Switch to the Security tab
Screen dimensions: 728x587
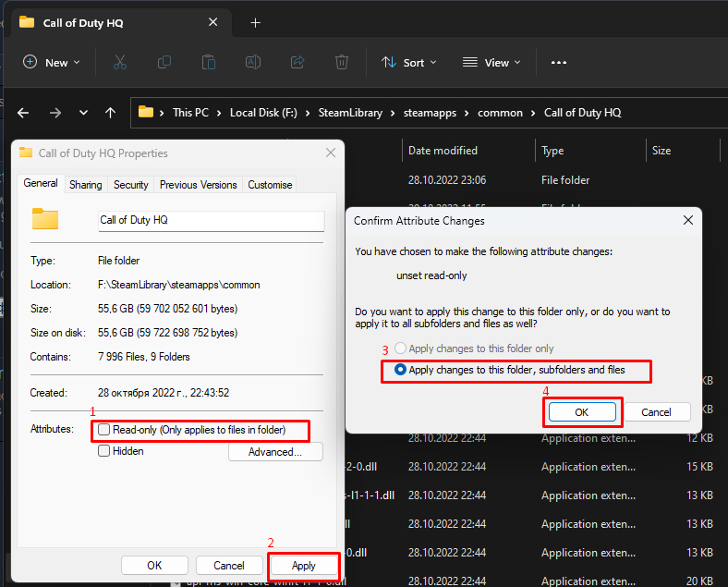(130, 185)
